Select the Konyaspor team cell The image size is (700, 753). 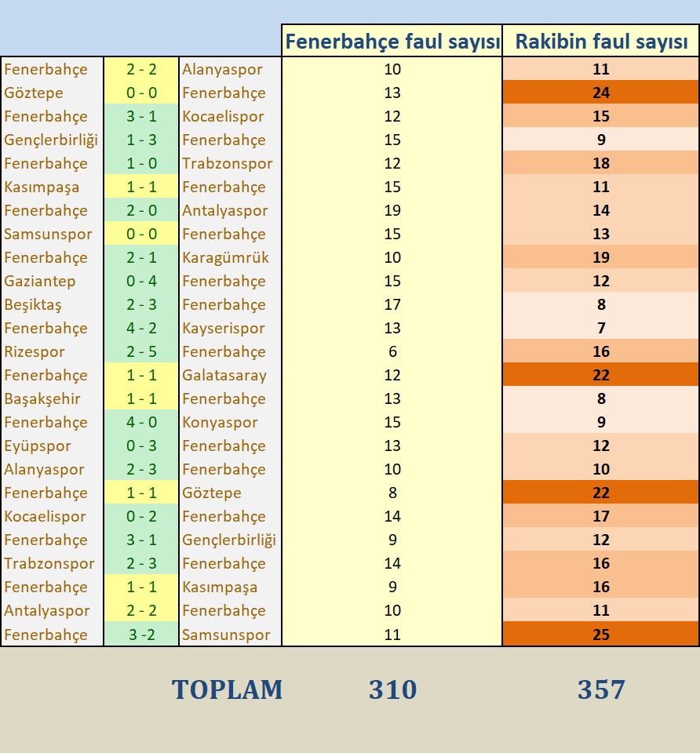230,422
